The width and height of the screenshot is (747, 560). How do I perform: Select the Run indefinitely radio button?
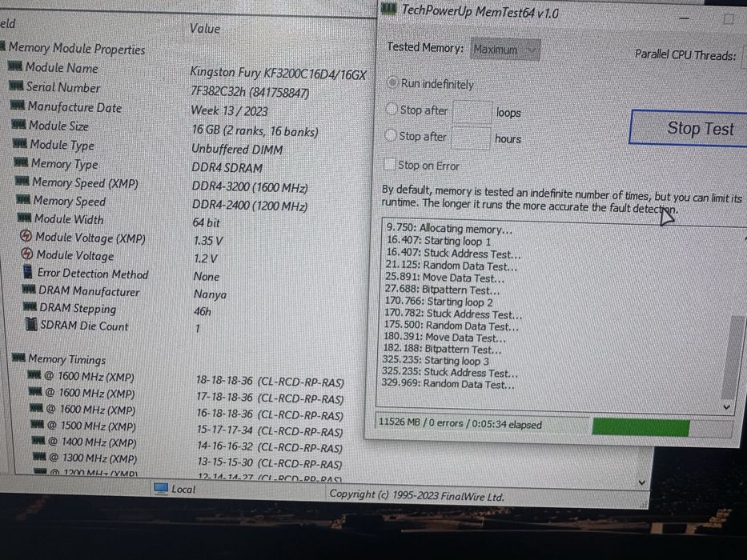392,82
